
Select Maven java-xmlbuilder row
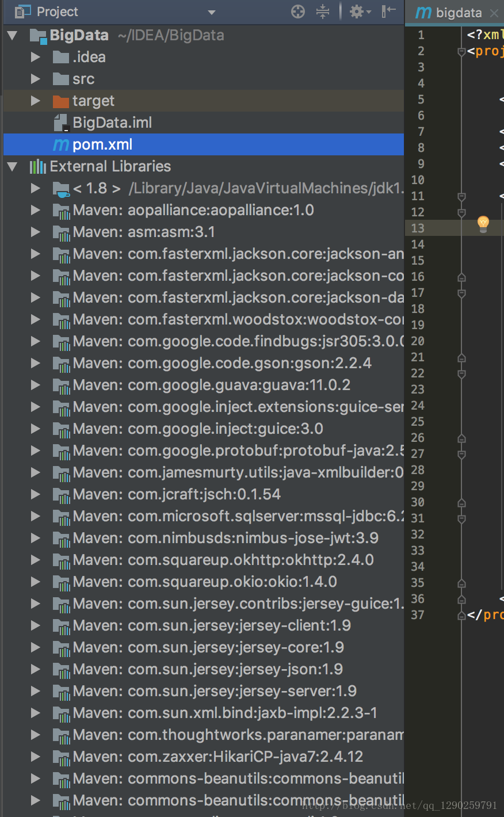(204, 472)
